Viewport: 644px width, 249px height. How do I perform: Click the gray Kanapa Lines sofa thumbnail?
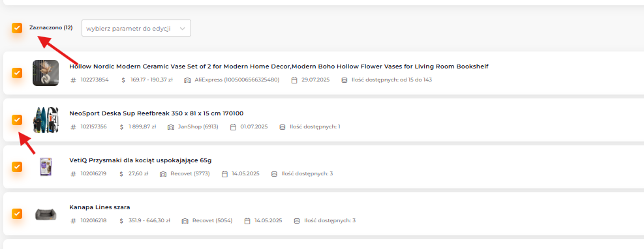tap(46, 214)
